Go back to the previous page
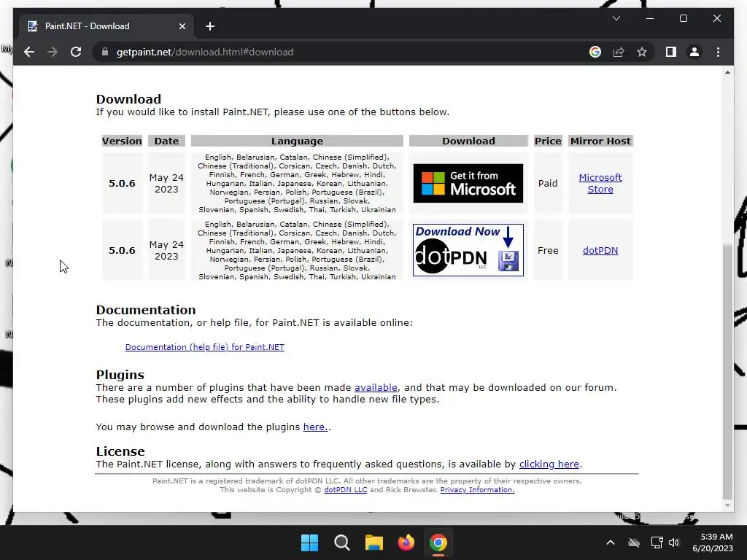The image size is (747, 560). [x=29, y=52]
